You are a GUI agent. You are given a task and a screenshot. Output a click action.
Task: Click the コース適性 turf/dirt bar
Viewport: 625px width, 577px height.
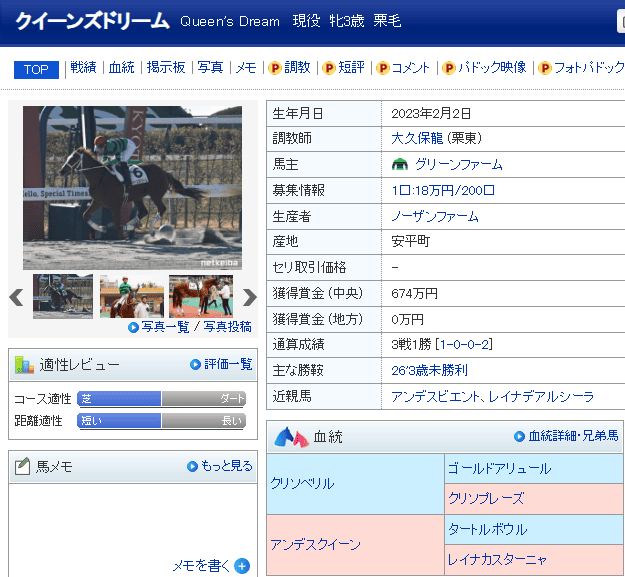coord(161,399)
